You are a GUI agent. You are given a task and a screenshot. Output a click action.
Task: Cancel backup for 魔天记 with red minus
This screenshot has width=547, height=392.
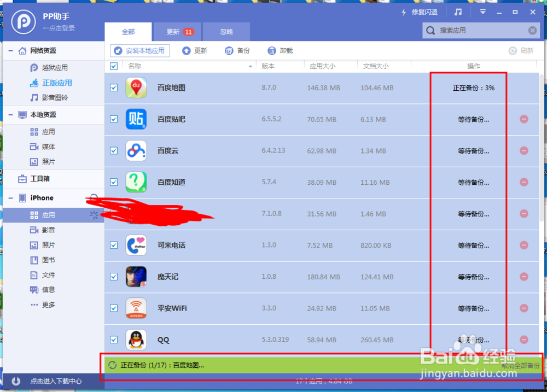point(523,276)
